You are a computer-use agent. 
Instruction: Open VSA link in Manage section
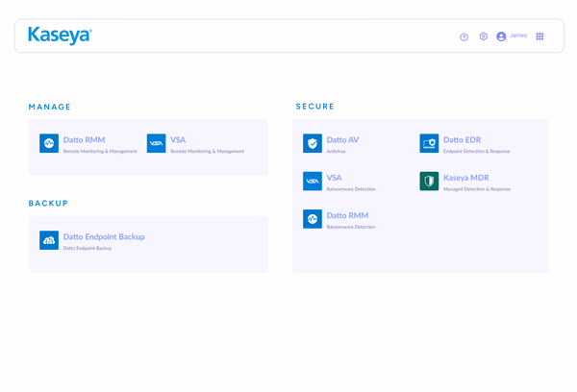178,139
